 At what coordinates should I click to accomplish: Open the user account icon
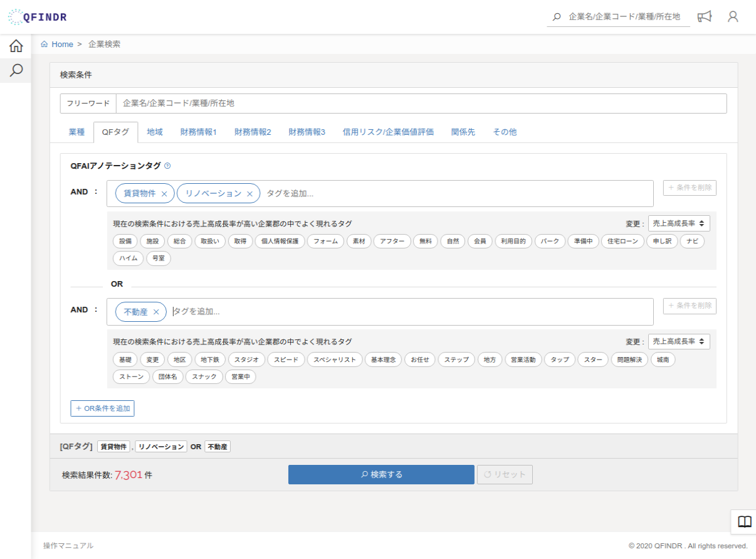point(733,17)
